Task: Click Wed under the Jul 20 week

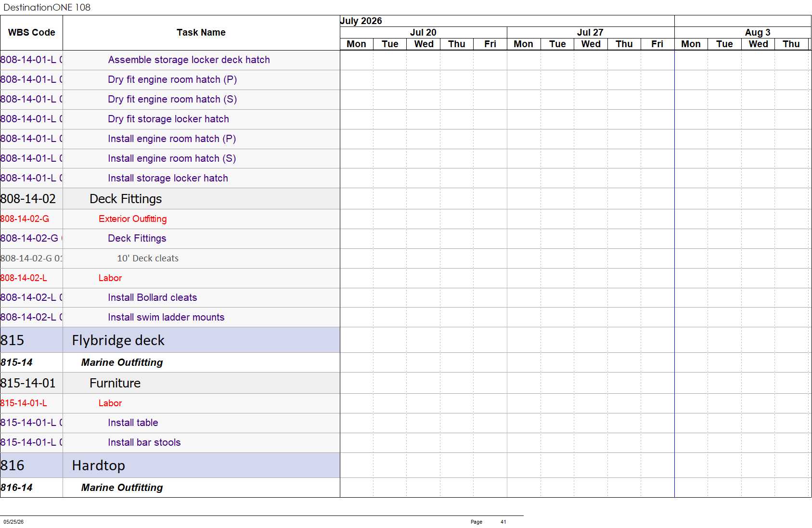Action: [424, 44]
